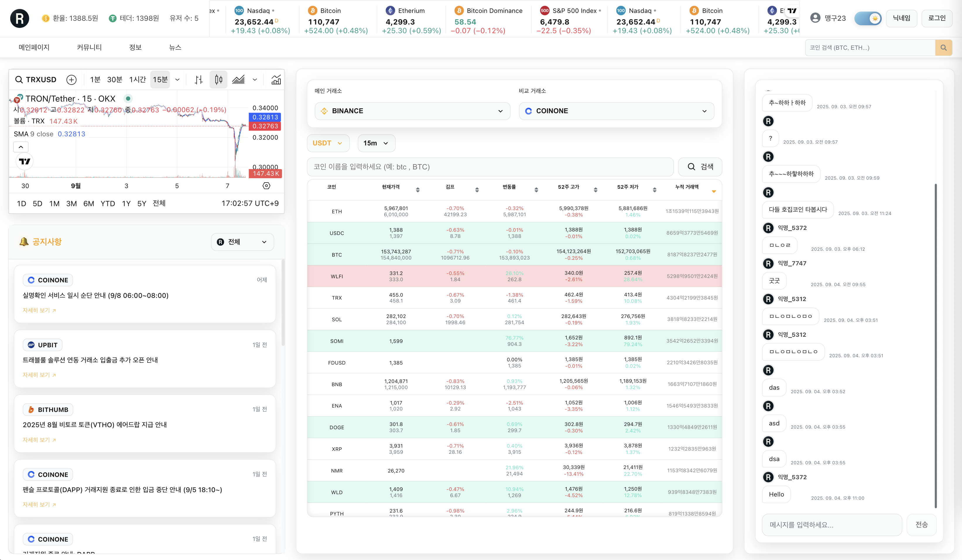This screenshot has height=560, width=962.
Task: Expand the USDT currency dropdown
Action: (328, 143)
